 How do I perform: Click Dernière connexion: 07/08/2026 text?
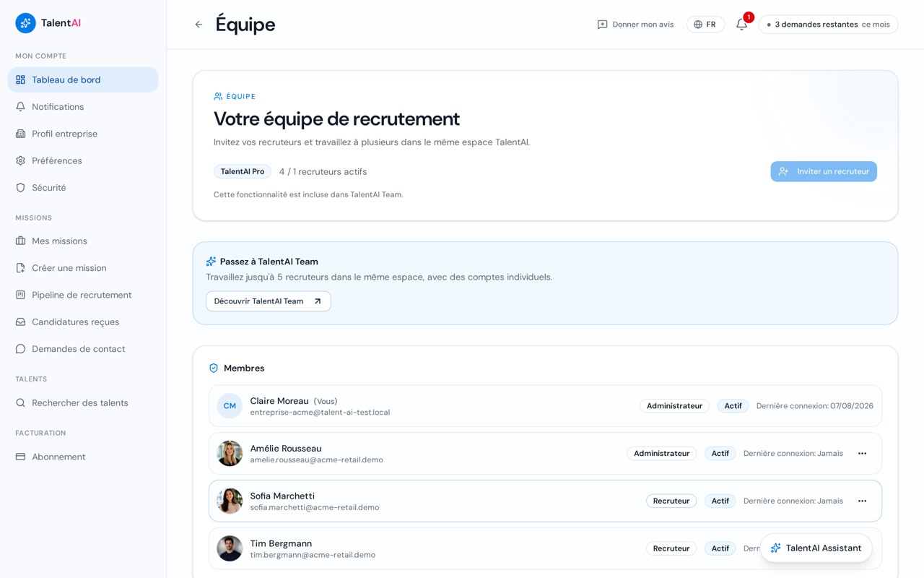click(815, 406)
